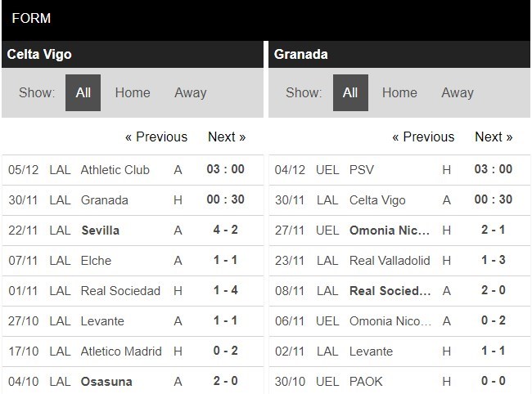
Task: Show Away matches for Celta Vigo
Action: tap(190, 92)
